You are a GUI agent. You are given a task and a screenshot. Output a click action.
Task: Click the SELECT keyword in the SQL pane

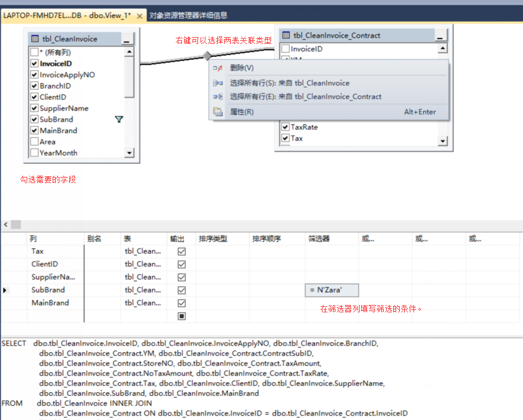click(x=14, y=344)
